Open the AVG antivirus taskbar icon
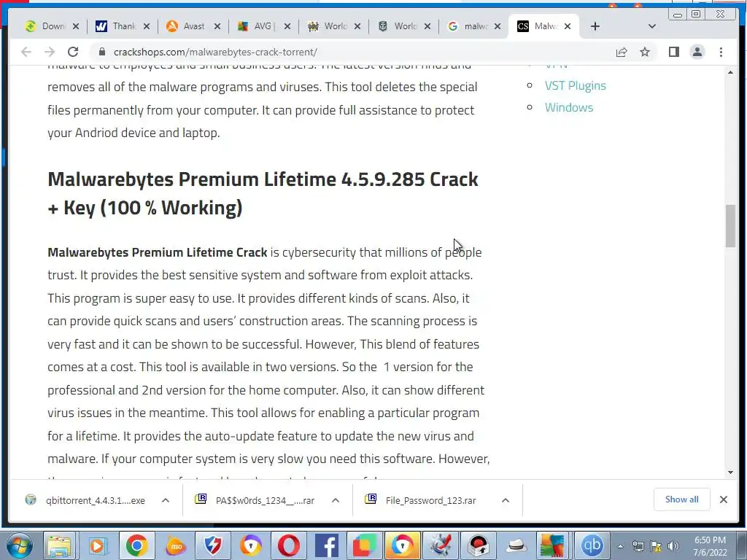 pyautogui.click(x=553, y=545)
